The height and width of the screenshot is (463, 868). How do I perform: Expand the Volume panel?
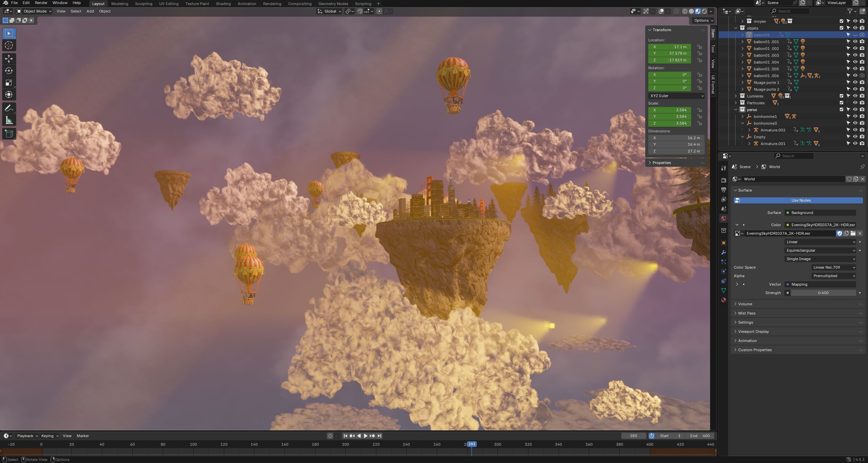click(x=745, y=304)
